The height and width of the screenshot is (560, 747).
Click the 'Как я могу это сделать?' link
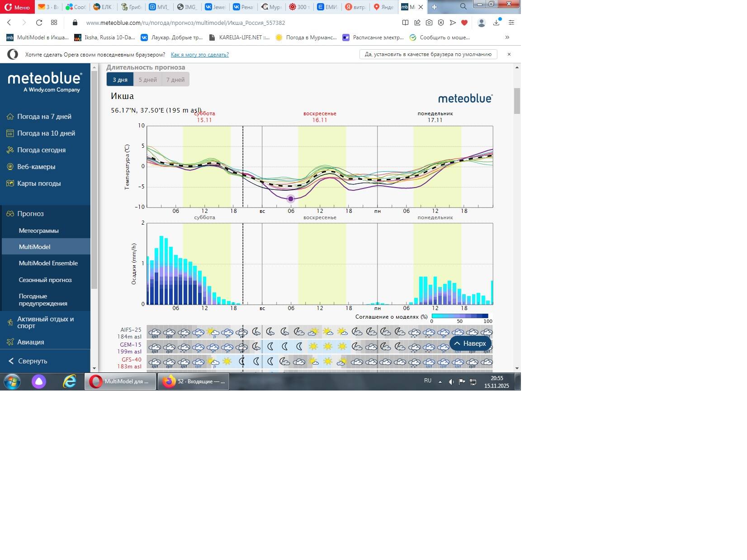pos(199,55)
